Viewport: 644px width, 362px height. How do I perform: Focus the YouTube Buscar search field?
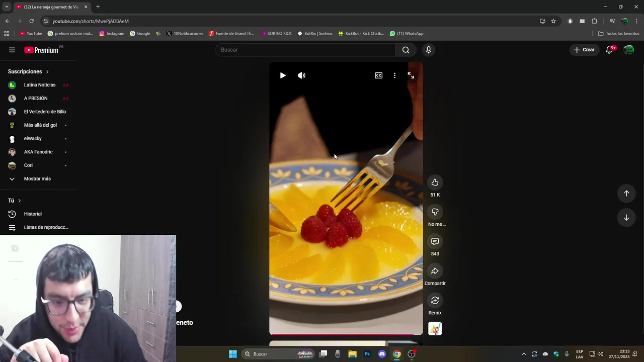305,50
